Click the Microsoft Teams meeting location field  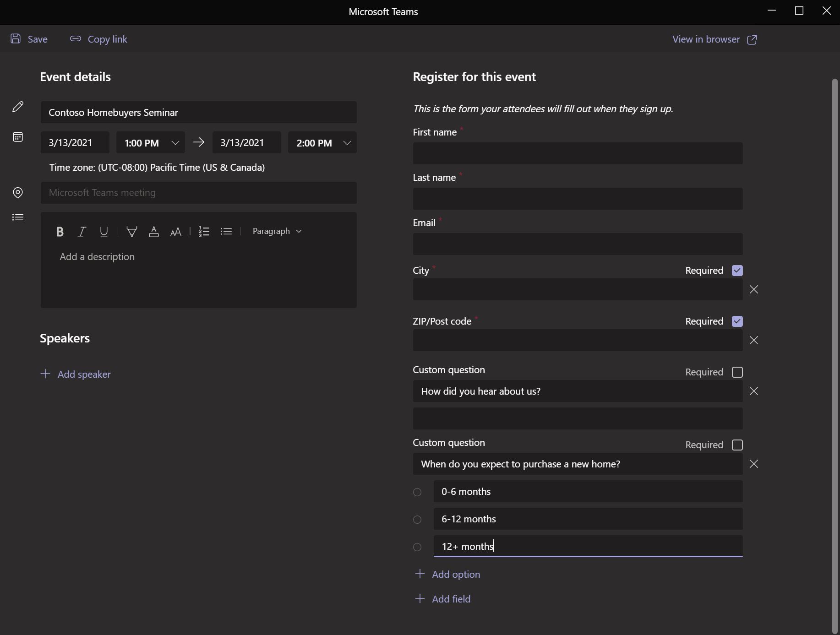[199, 193]
